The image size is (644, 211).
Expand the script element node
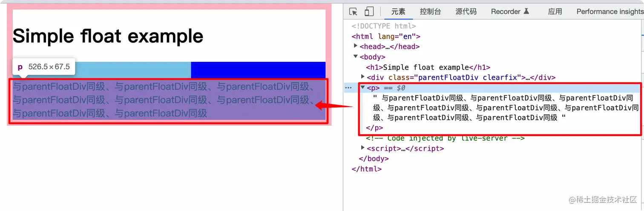point(363,148)
